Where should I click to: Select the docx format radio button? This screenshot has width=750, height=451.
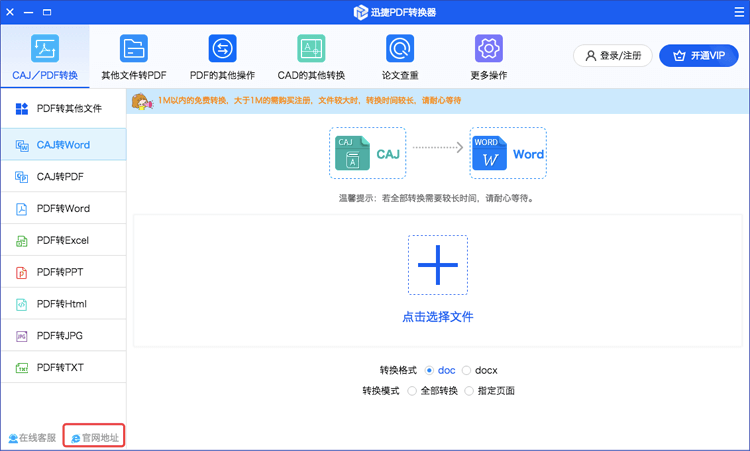tap(466, 371)
